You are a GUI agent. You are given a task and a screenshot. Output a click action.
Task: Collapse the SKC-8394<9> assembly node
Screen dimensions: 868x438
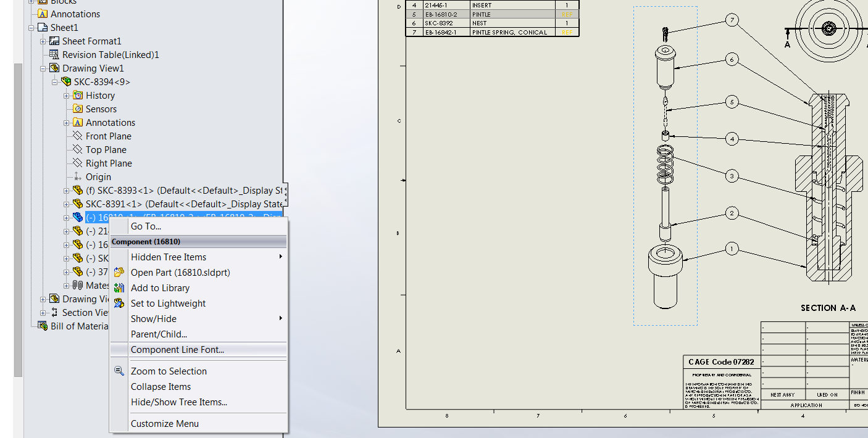coord(55,81)
